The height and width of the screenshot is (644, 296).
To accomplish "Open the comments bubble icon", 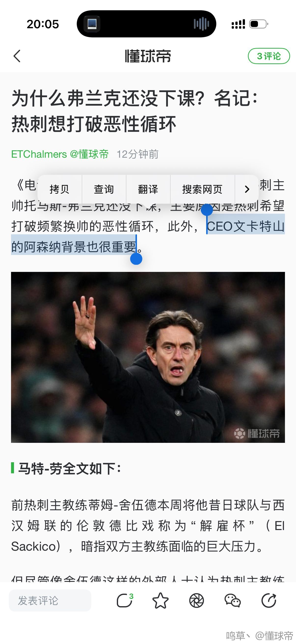I will click(x=125, y=600).
